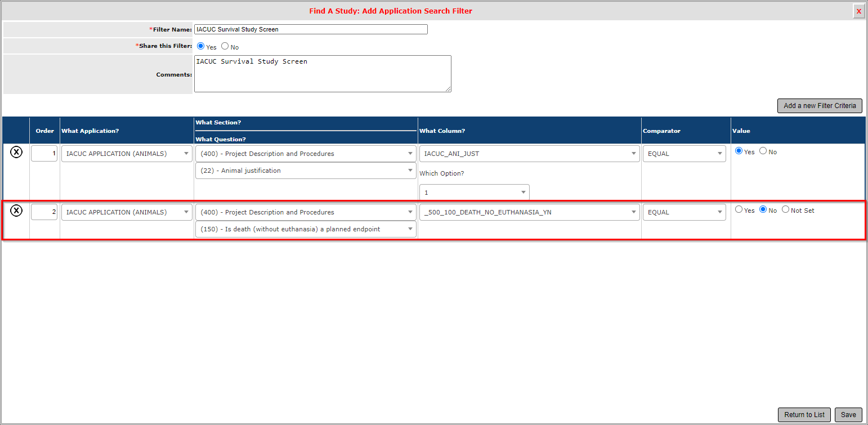Open the IACUC_ANI_JUST column dropdown

pyautogui.click(x=529, y=154)
